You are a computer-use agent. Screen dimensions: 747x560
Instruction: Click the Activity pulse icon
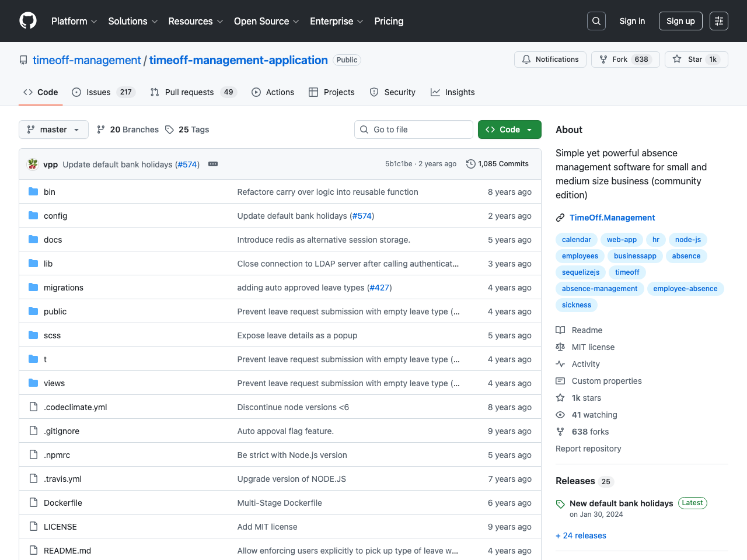pyautogui.click(x=560, y=364)
